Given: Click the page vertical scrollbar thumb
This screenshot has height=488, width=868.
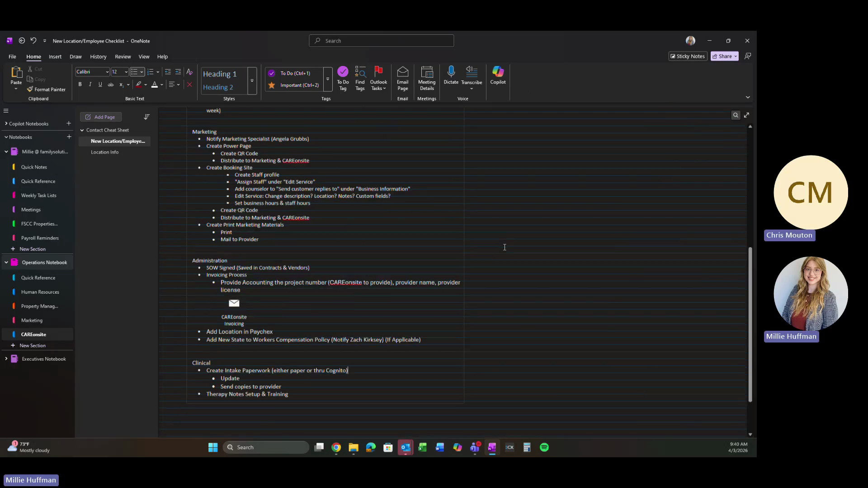Looking at the screenshot, I should (x=750, y=324).
